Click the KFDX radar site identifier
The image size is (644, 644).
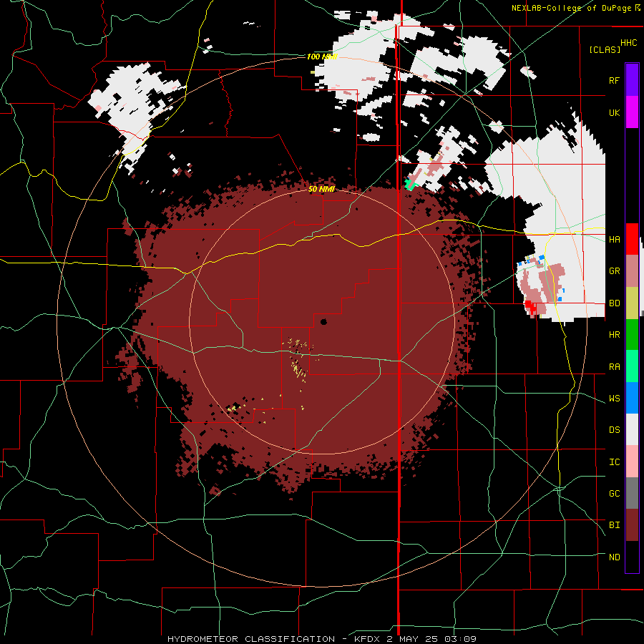click(368, 639)
